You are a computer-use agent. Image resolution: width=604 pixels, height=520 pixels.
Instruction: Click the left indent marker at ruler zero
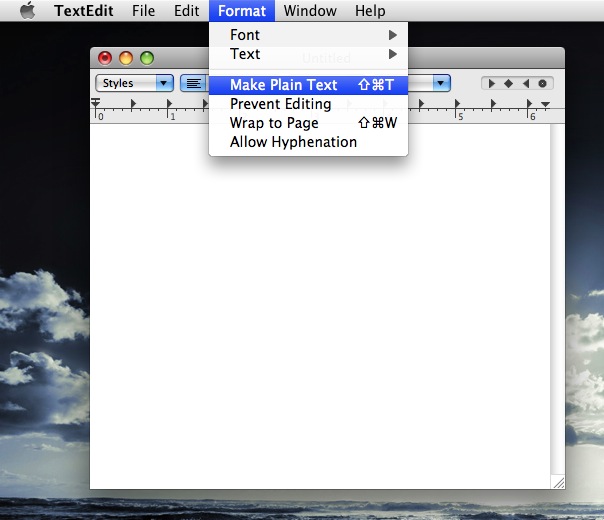[x=96, y=103]
